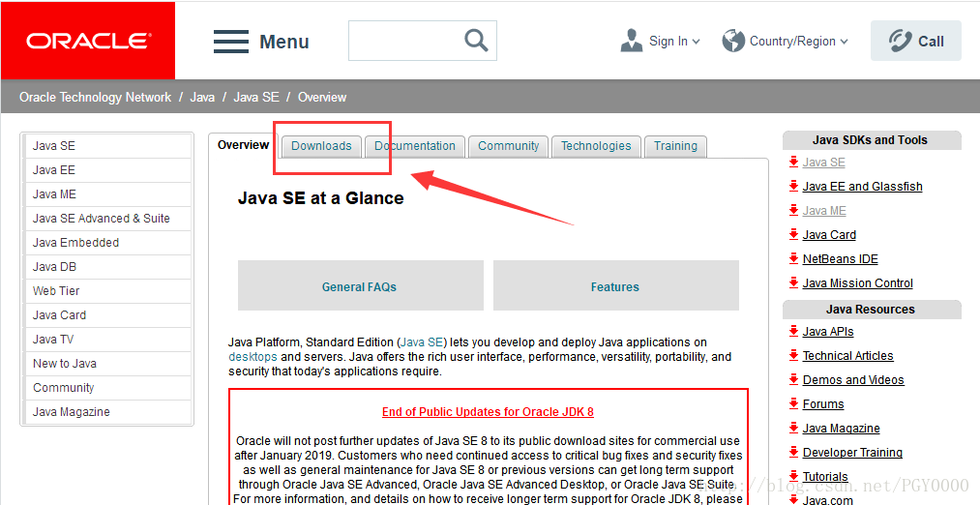Follow the Java SE link in paragraph
The image size is (980, 505).
422,342
